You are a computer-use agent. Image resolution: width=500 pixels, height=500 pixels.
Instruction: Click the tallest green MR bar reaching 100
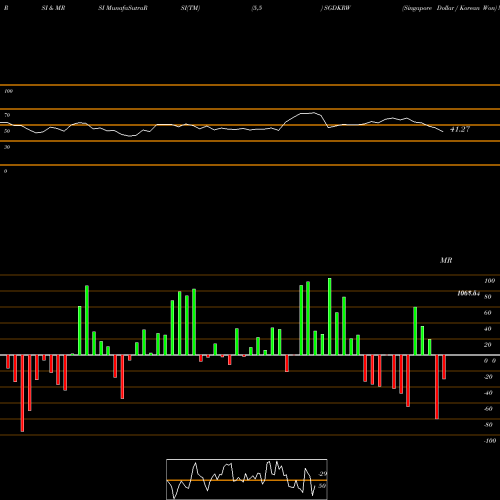click(330, 317)
